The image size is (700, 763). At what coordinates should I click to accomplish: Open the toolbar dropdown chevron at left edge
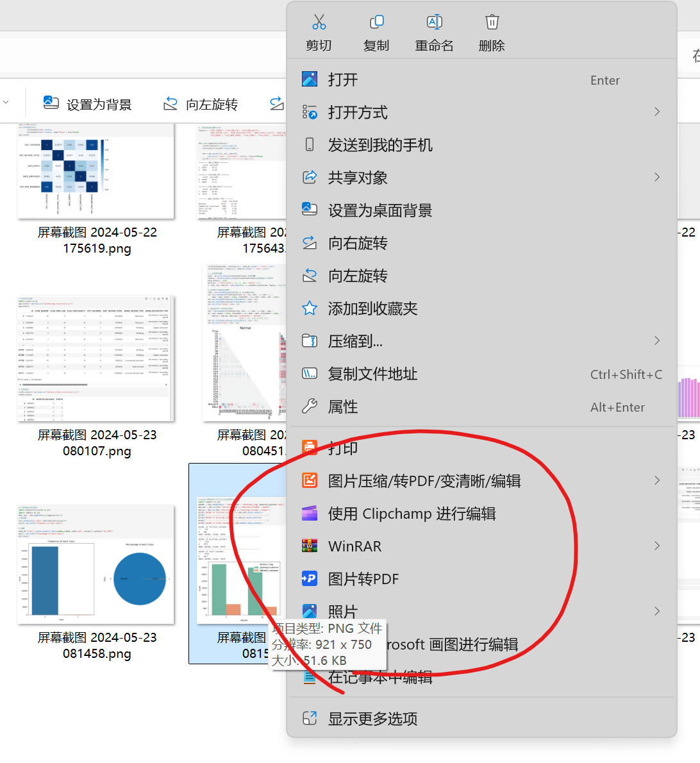(x=6, y=102)
